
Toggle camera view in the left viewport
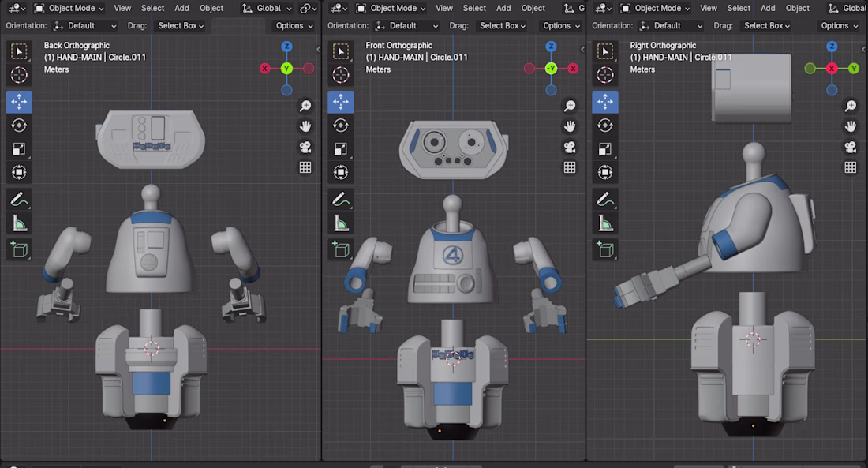pyautogui.click(x=305, y=147)
